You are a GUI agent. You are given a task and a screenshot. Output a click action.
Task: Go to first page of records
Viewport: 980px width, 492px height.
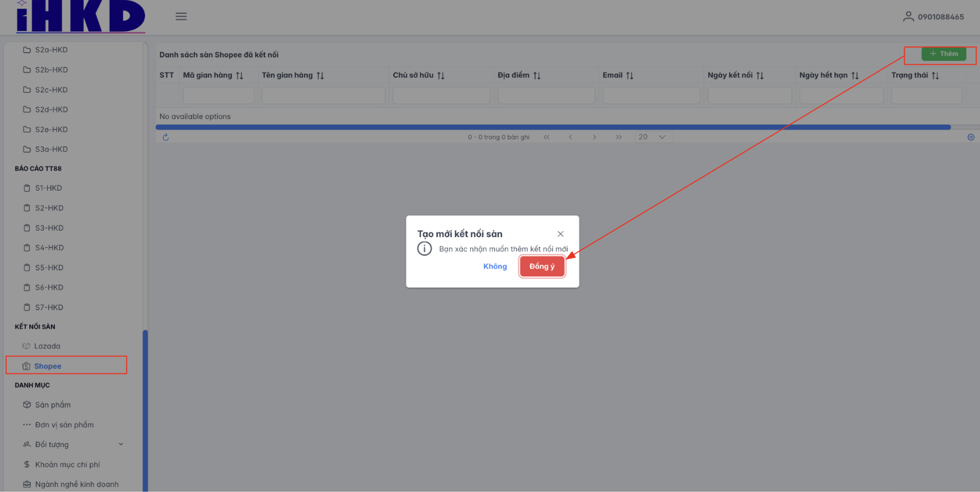point(546,137)
